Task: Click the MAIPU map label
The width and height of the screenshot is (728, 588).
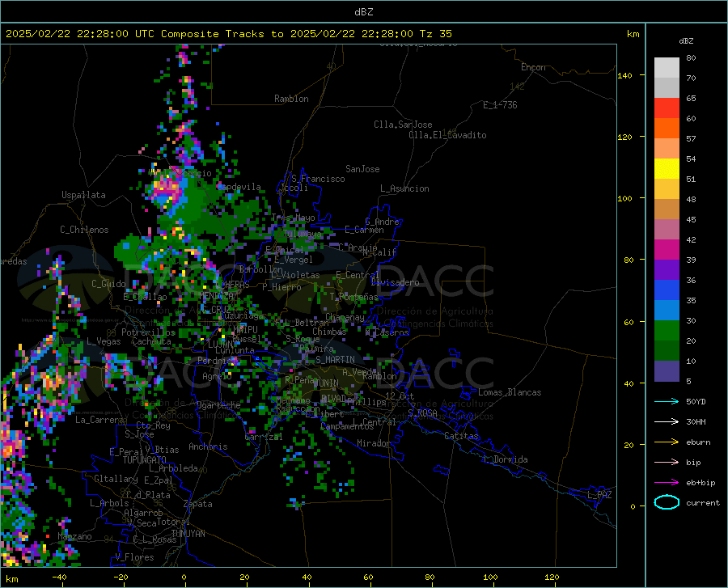Action: coord(245,329)
